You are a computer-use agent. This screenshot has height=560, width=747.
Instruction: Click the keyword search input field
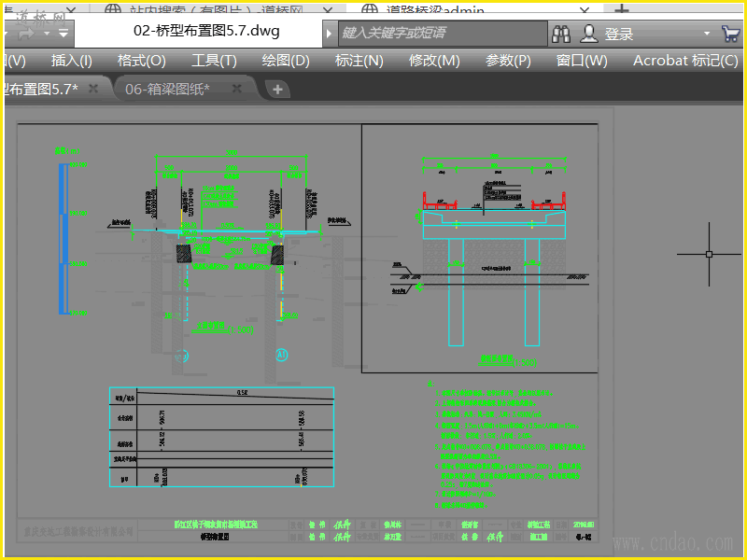point(443,34)
